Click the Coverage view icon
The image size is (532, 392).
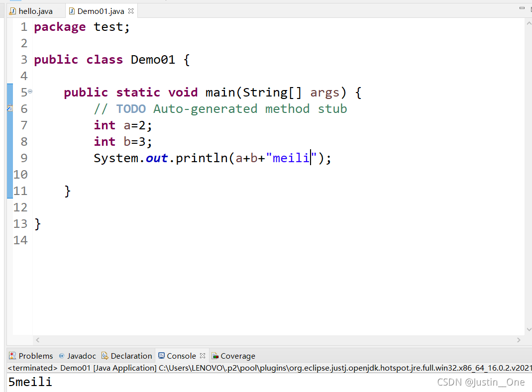[x=215, y=356]
